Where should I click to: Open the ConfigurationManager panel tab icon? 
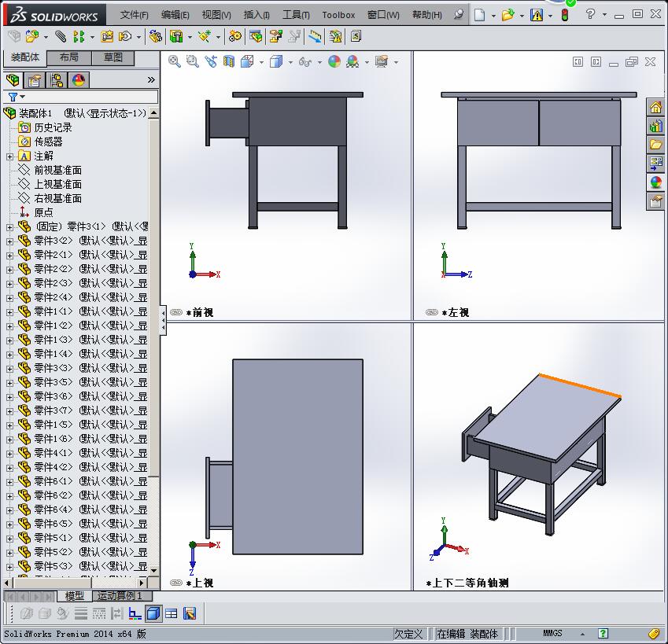coord(57,80)
